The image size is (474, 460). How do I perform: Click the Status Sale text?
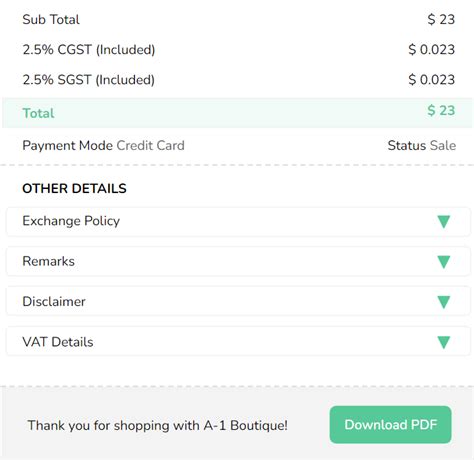pyautogui.click(x=422, y=145)
